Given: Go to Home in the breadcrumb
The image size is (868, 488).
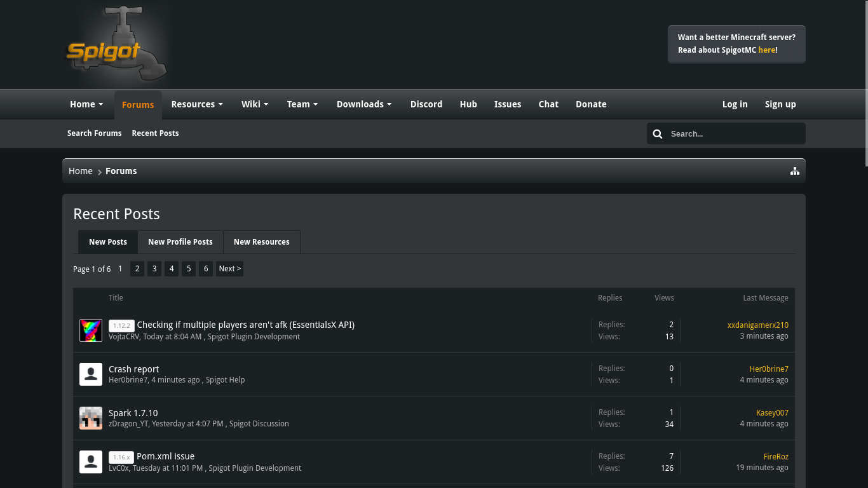Looking at the screenshot, I should point(81,171).
